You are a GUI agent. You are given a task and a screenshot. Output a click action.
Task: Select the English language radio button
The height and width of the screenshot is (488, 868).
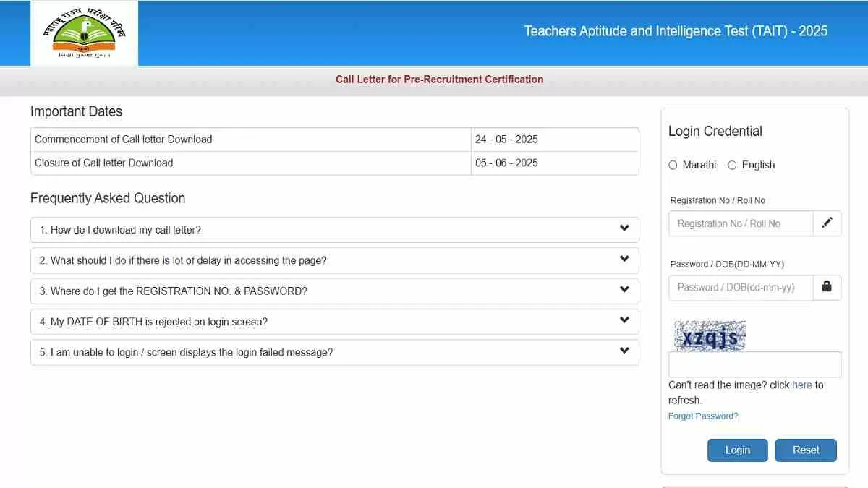732,165
